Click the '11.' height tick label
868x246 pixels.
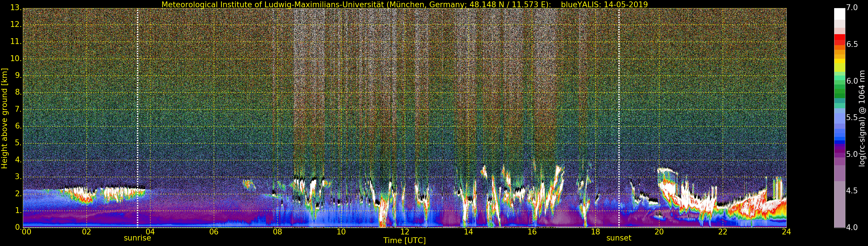[x=16, y=41]
